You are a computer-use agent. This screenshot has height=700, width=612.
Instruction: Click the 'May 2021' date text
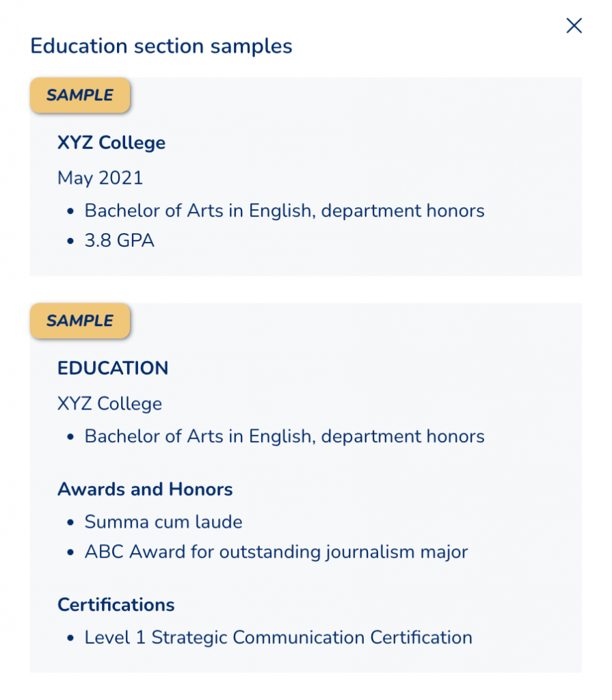pos(101,178)
